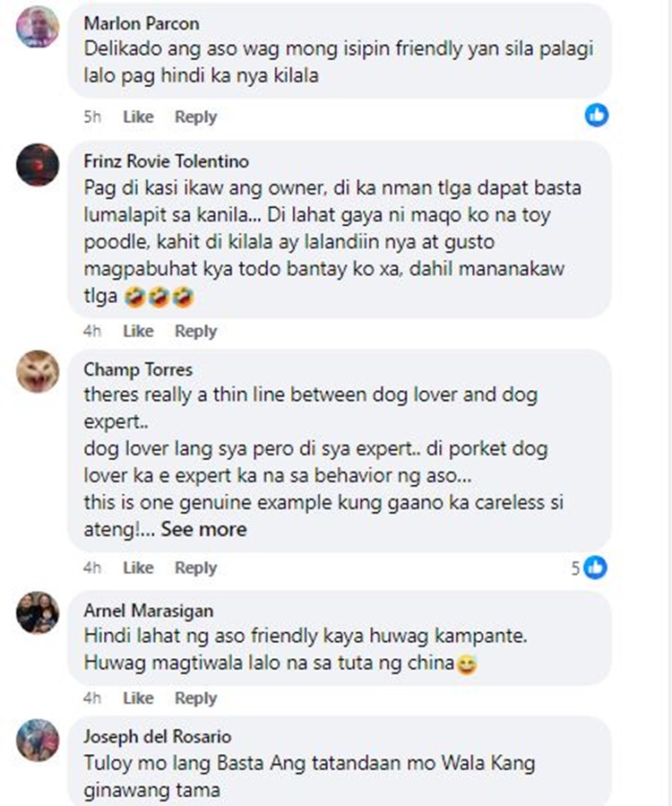
Task: Reply to Marlon Parcon's comment
Action: (x=195, y=117)
